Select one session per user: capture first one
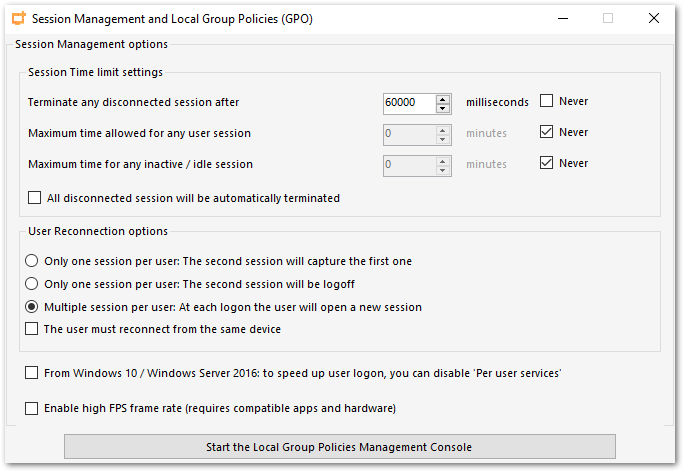Screen dimensions: 684x472 pos(33,261)
